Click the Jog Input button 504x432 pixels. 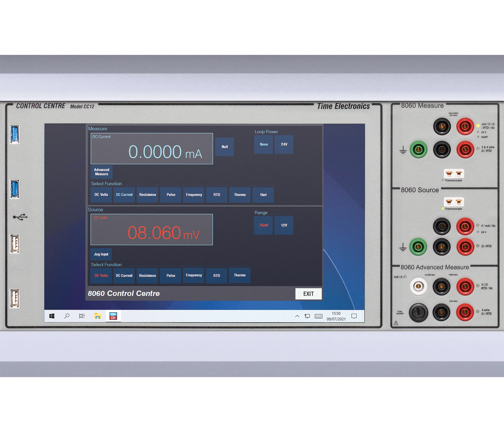pos(101,254)
